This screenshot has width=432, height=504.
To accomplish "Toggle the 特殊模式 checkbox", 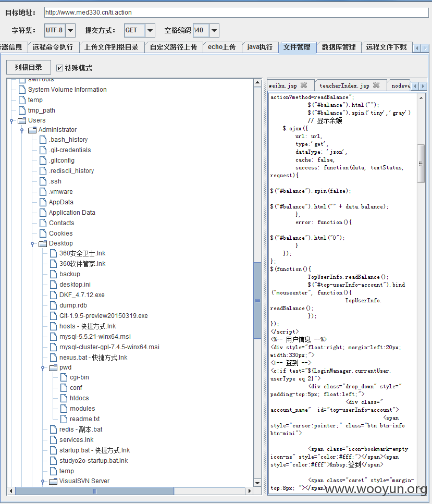I will (59, 68).
